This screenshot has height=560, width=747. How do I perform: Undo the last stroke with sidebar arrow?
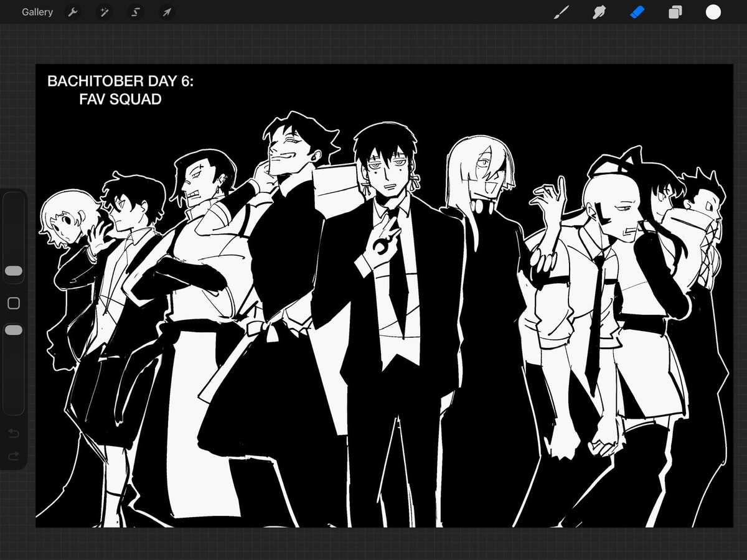click(x=14, y=432)
